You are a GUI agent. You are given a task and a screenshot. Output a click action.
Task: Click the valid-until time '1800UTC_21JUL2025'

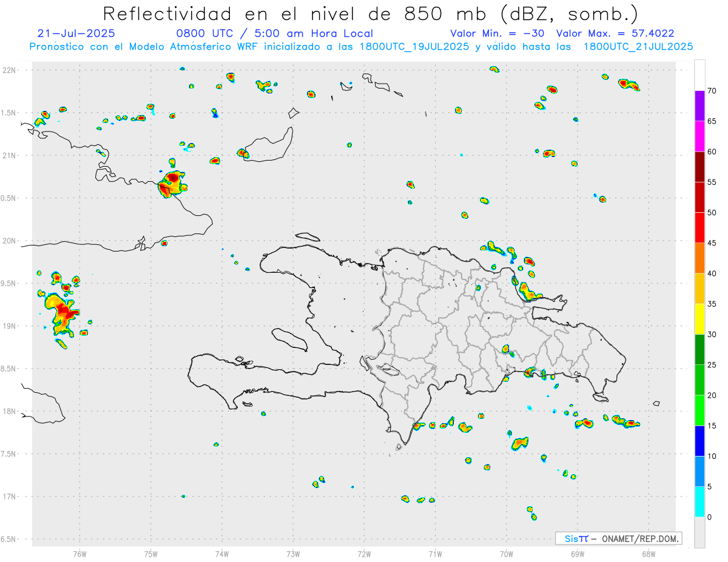click(638, 47)
